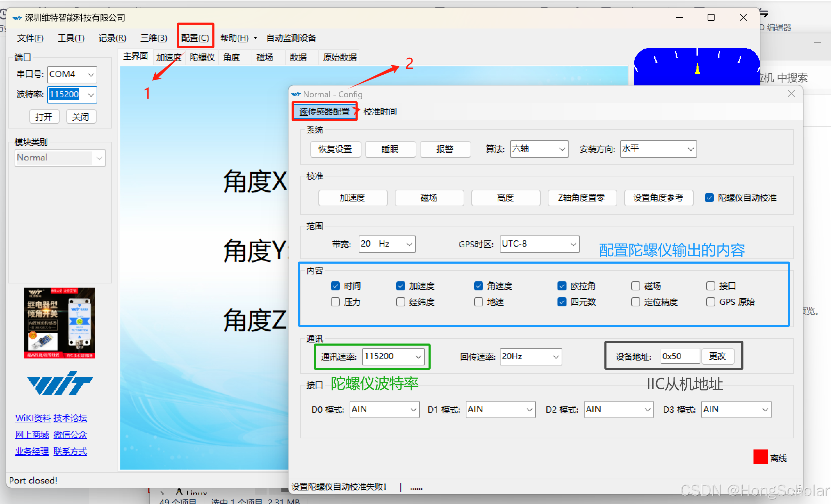This screenshot has width=831, height=504.
Task: Click the 设备地址 0x50 input field
Action: click(x=680, y=356)
